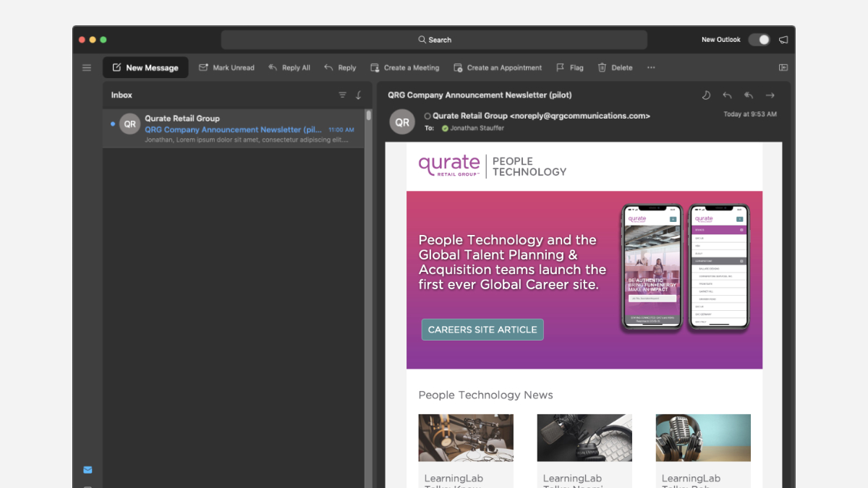Viewport: 868px width, 488px height.
Task: Click Reply in the toolbar
Action: click(340, 68)
